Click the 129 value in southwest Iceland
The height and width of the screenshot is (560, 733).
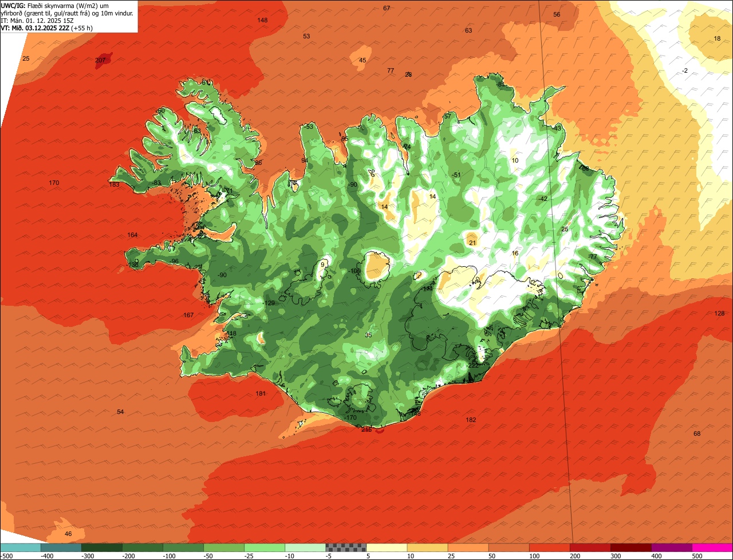pyautogui.click(x=270, y=303)
